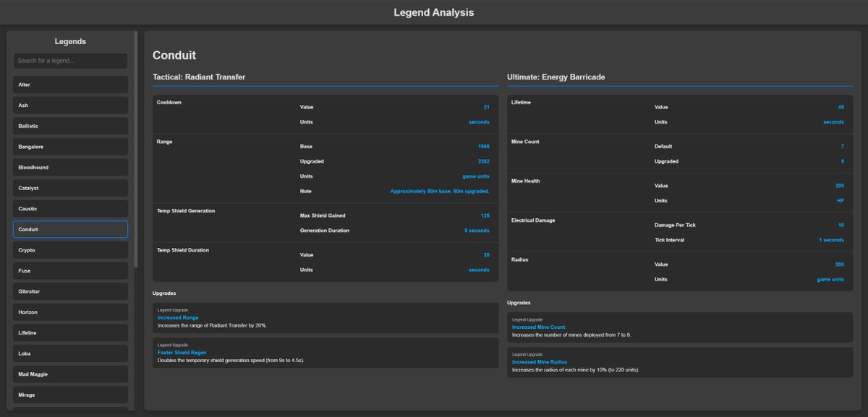Click the legend search field
This screenshot has width=868, height=417.
click(x=70, y=61)
